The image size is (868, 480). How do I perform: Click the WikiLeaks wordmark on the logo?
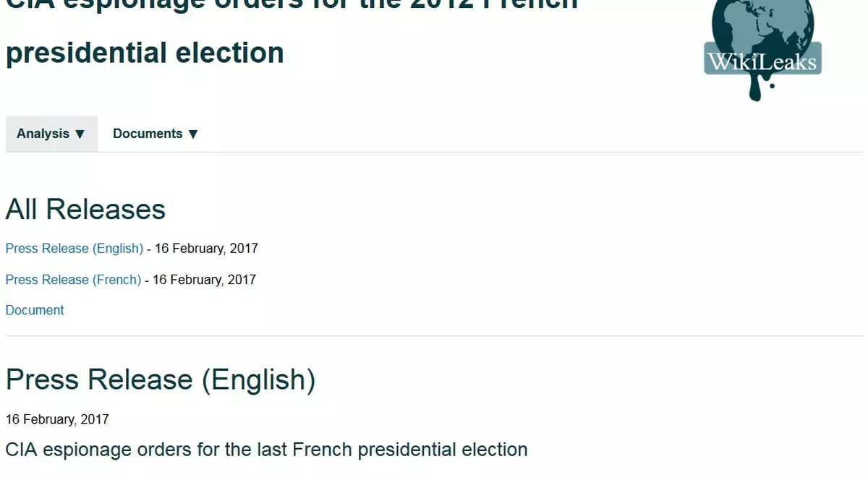tap(762, 62)
